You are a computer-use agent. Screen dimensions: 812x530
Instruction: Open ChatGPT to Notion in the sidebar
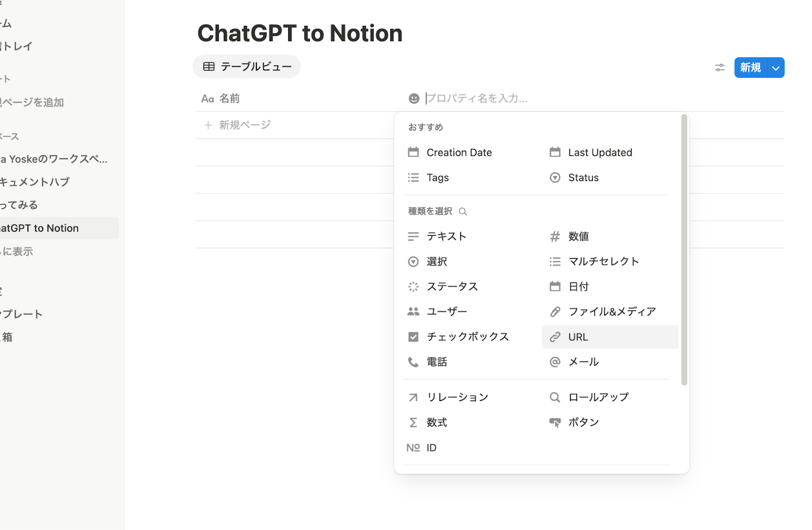pyautogui.click(x=41, y=228)
